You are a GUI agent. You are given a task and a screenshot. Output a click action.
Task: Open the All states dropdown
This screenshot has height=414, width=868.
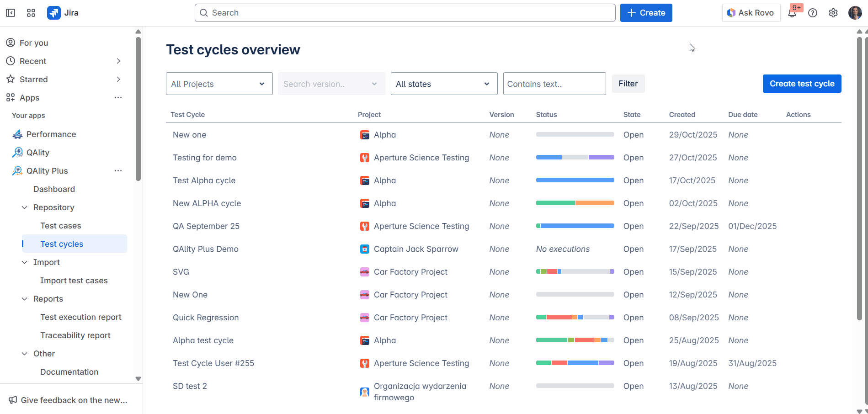click(x=444, y=84)
